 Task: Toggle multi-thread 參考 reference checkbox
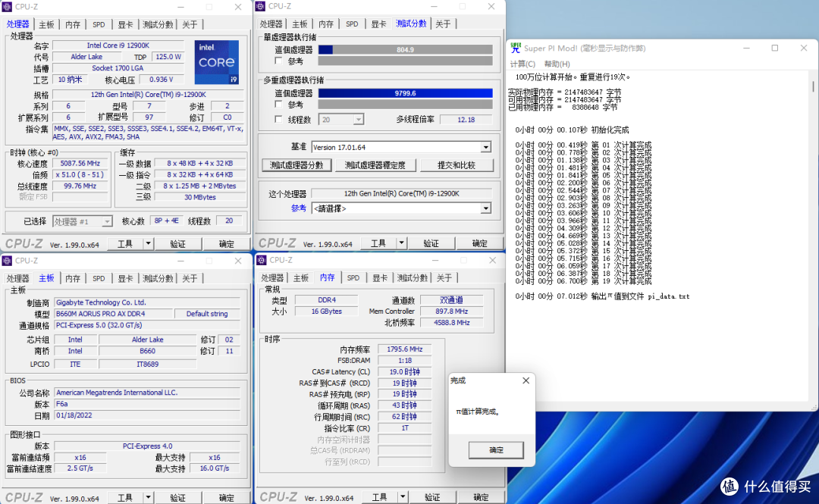278,105
